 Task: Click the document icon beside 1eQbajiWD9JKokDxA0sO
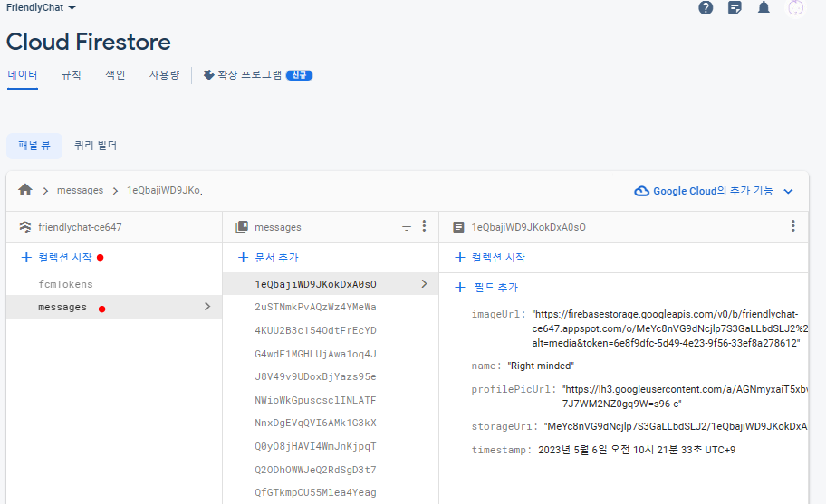click(x=458, y=227)
